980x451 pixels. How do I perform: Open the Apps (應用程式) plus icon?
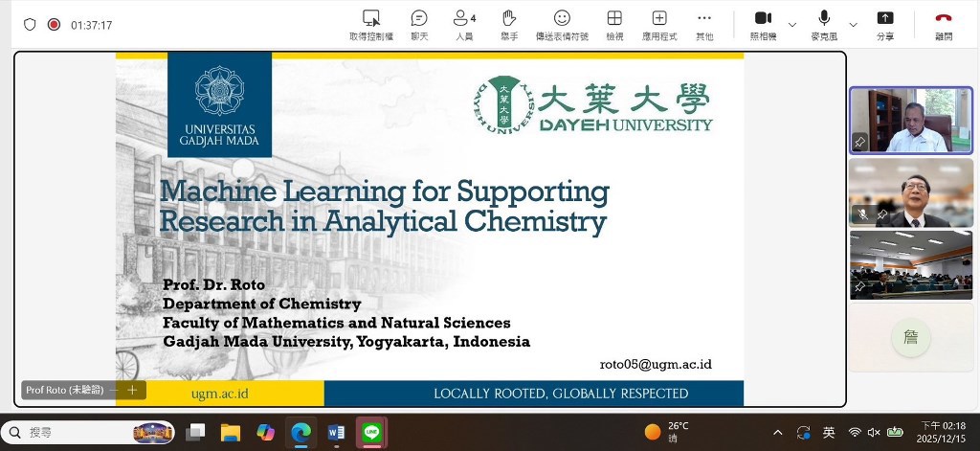[659, 18]
